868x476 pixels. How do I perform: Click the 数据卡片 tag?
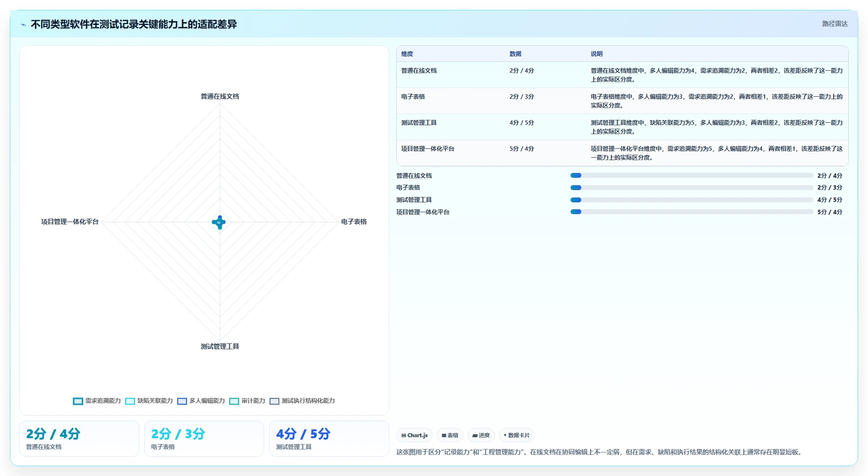click(516, 435)
